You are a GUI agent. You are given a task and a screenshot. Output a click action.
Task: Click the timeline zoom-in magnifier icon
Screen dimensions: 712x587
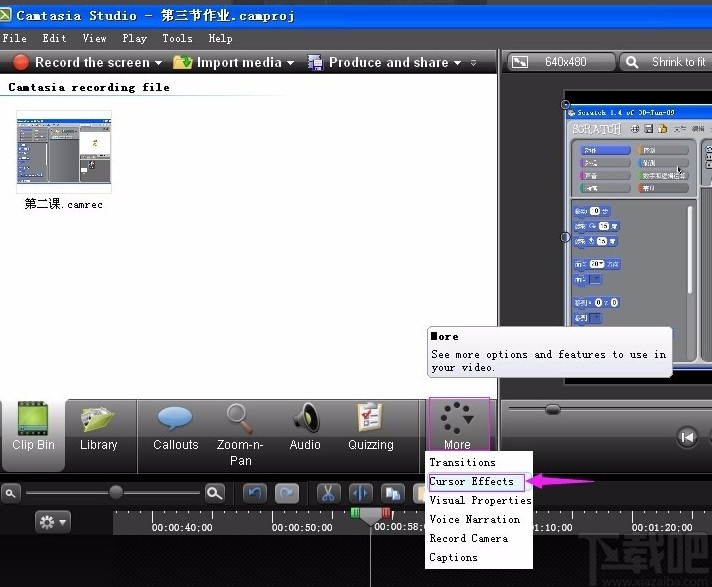(x=215, y=493)
